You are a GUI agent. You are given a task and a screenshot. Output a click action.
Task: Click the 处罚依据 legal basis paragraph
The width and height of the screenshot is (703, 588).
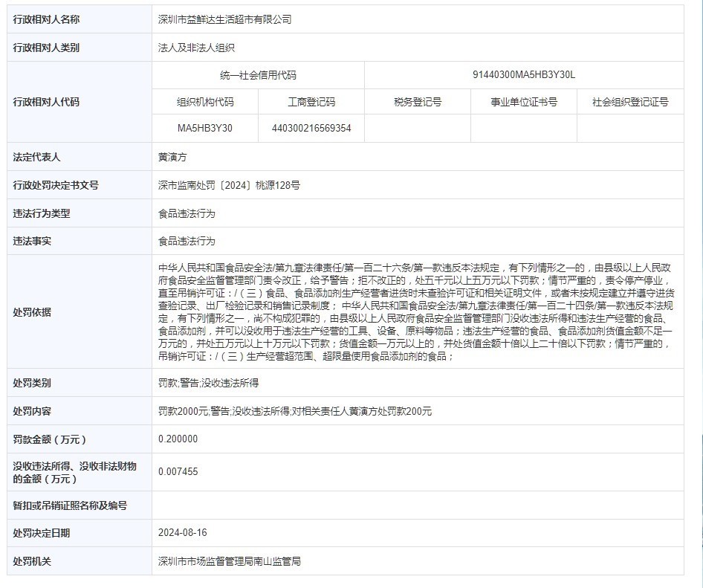click(x=416, y=311)
